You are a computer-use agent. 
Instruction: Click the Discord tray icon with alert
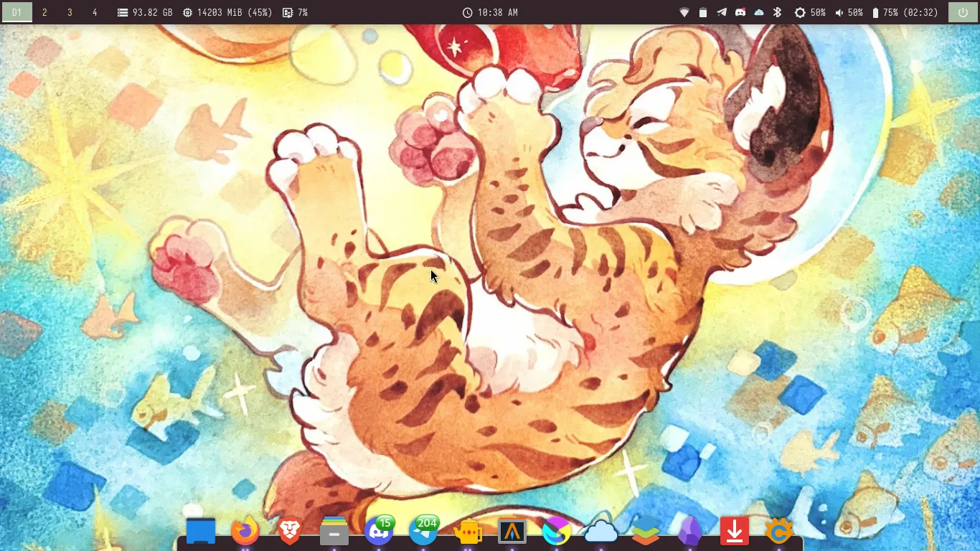tap(740, 12)
